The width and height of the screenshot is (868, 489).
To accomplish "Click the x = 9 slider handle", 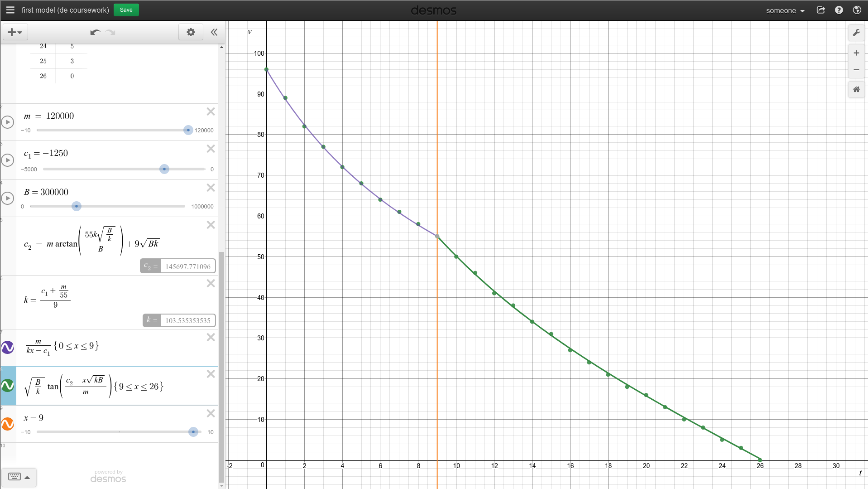I will (193, 432).
